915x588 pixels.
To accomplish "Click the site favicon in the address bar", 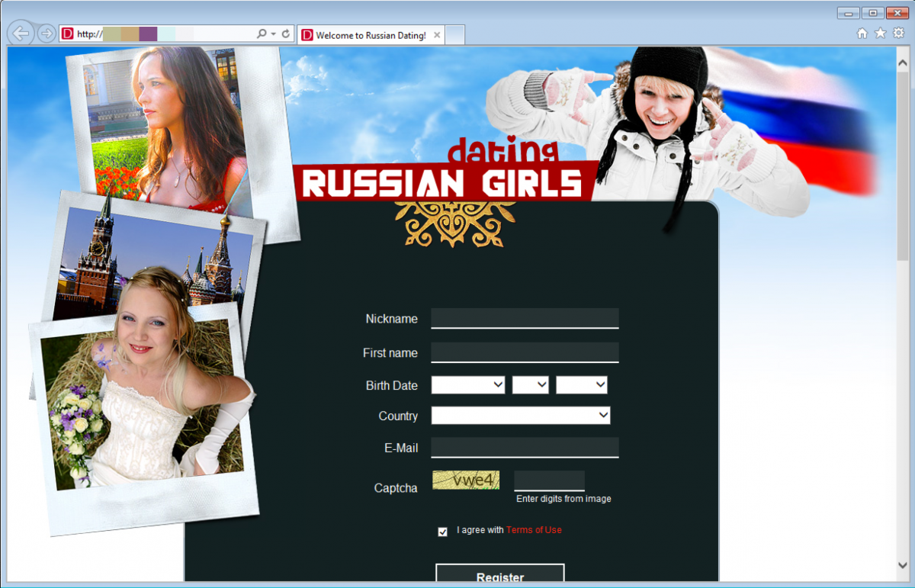I will [67, 34].
